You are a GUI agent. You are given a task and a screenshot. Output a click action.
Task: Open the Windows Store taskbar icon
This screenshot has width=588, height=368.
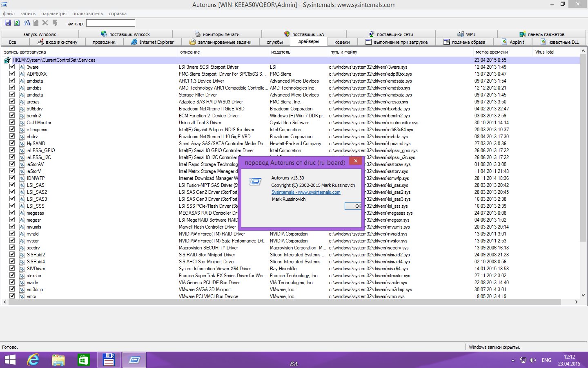[83, 360]
